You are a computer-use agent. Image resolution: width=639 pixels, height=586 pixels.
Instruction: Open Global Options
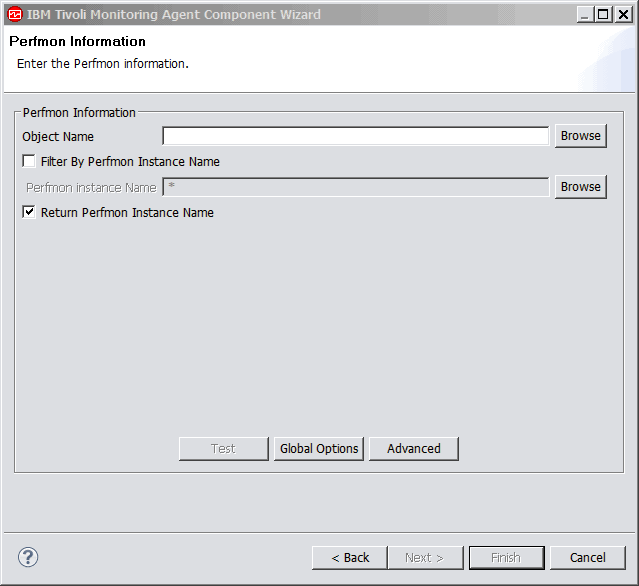point(319,449)
